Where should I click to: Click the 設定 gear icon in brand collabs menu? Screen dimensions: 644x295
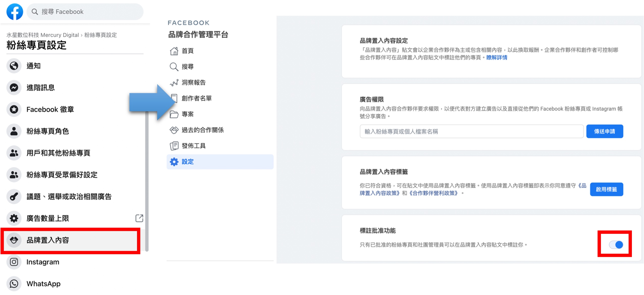[174, 161]
